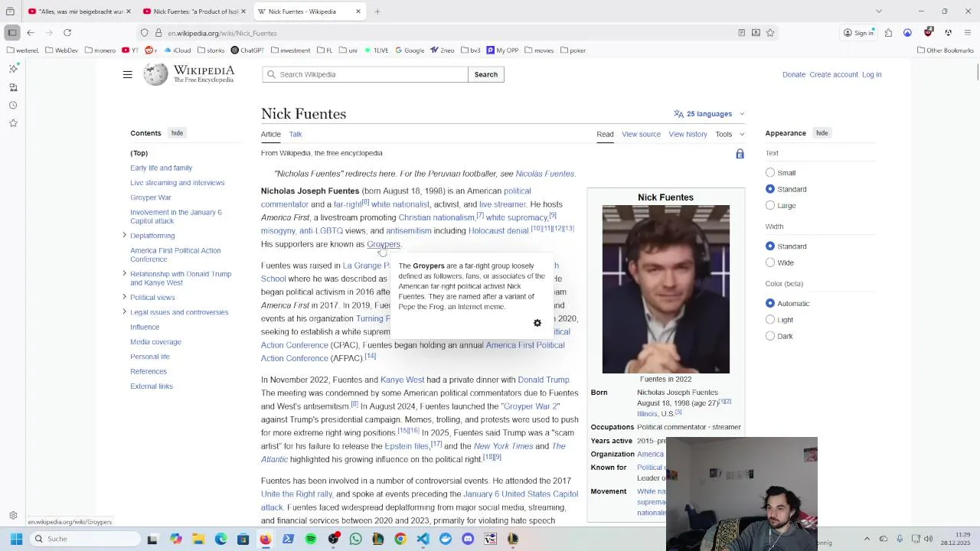Hide the Contents sidebar
980x551 pixels.
177,133
